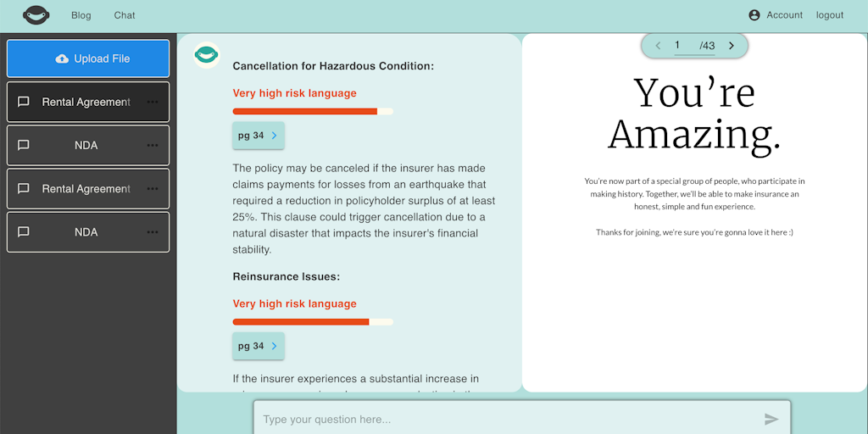The width and height of the screenshot is (868, 434).
Task: Switch to the Chat page
Action: tap(125, 15)
